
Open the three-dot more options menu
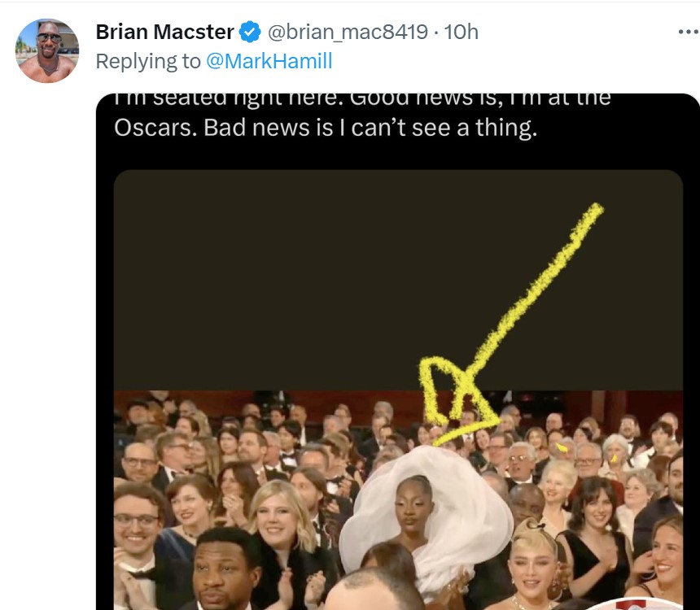click(688, 32)
